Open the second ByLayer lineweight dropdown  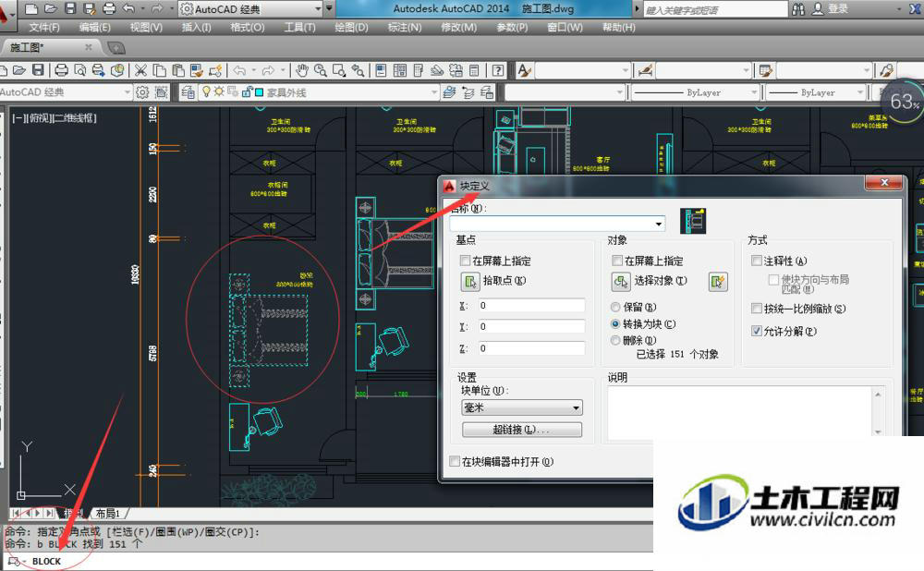coord(860,92)
